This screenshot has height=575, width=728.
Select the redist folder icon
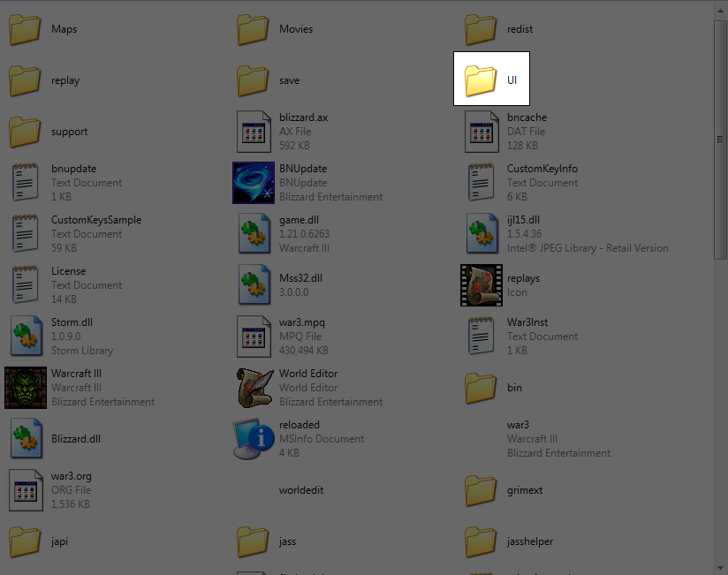(481, 29)
